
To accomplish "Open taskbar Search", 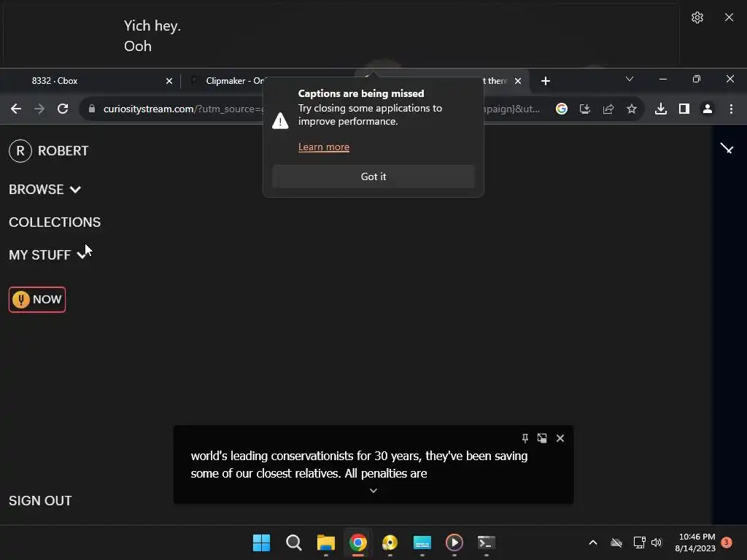I will (294, 542).
